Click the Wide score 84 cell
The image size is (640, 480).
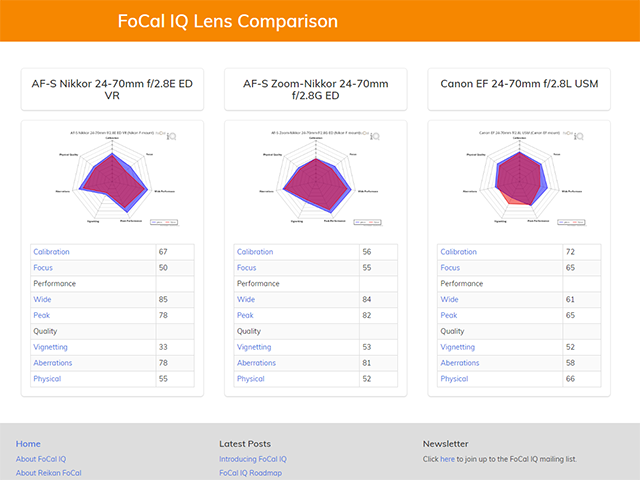point(378,300)
